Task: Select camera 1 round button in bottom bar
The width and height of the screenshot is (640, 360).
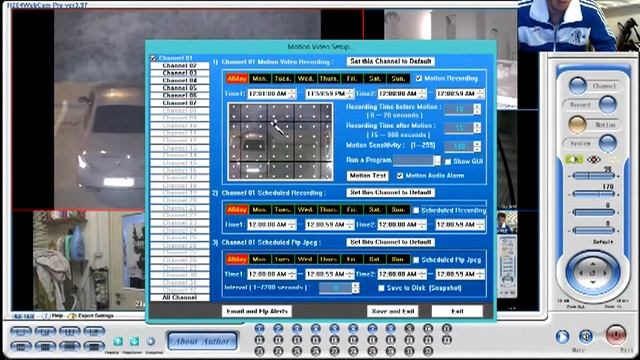Action: click(x=259, y=329)
